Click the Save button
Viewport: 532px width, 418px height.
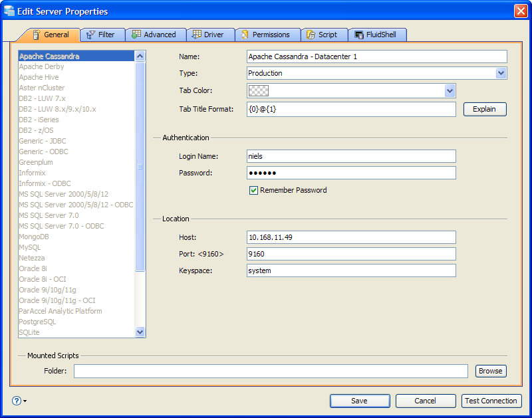(360, 401)
